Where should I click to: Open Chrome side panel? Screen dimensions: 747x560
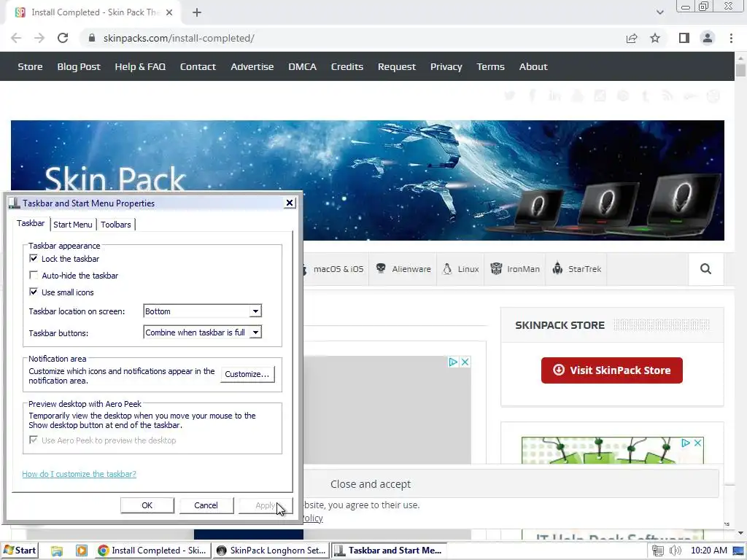pos(684,38)
